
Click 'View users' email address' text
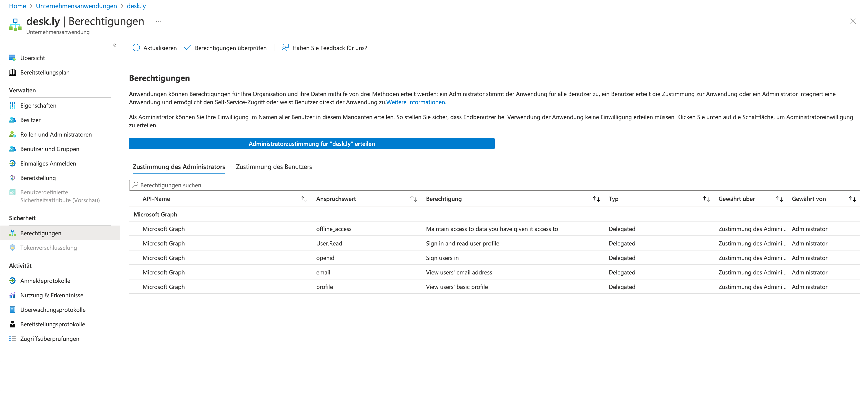coord(459,272)
